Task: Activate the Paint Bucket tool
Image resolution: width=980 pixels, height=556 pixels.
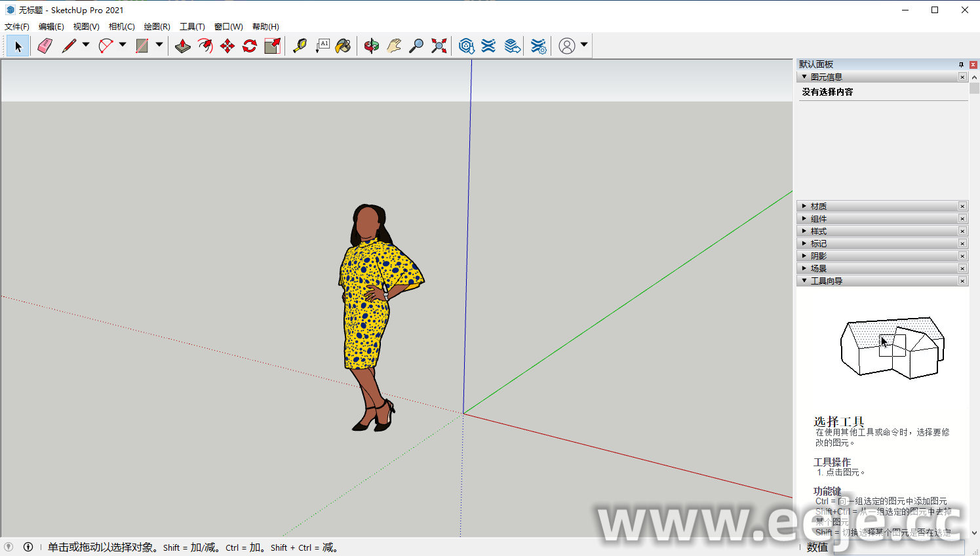Action: coord(343,46)
